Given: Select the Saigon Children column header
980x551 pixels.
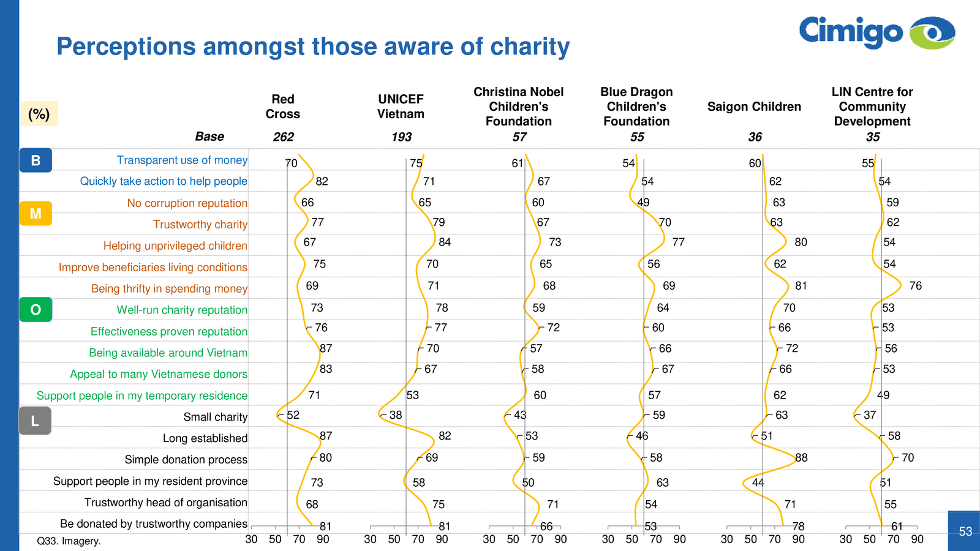Looking at the screenshot, I should [754, 107].
